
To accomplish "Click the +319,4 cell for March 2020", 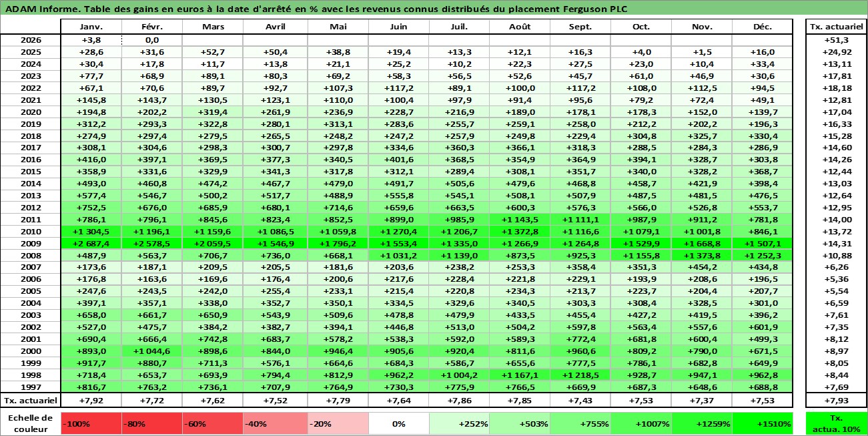I will point(212,112).
